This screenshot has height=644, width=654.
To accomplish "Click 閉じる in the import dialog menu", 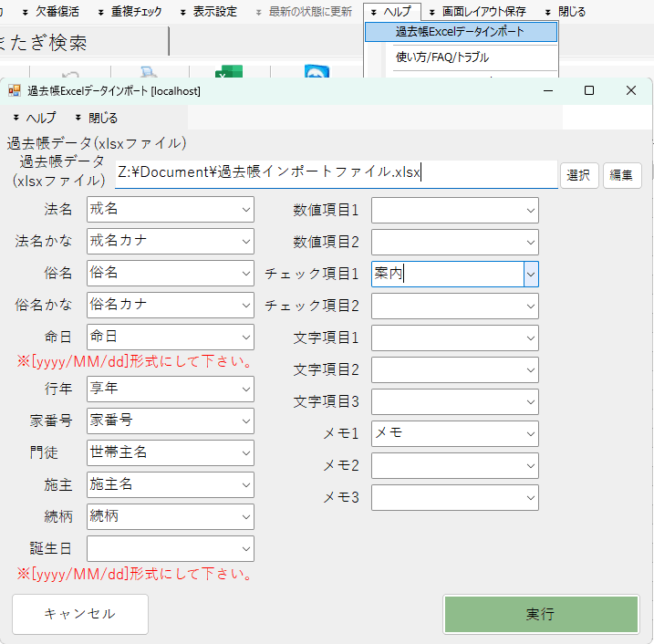I will 96,118.
